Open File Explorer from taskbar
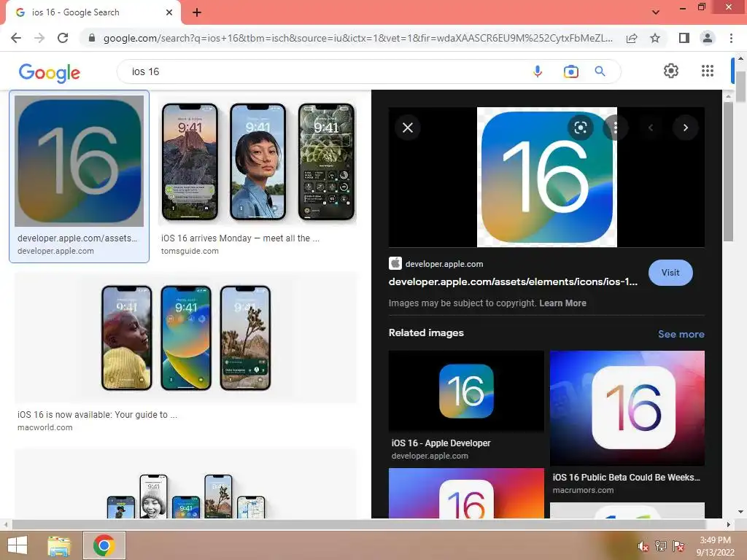The width and height of the screenshot is (747, 560). [x=59, y=545]
